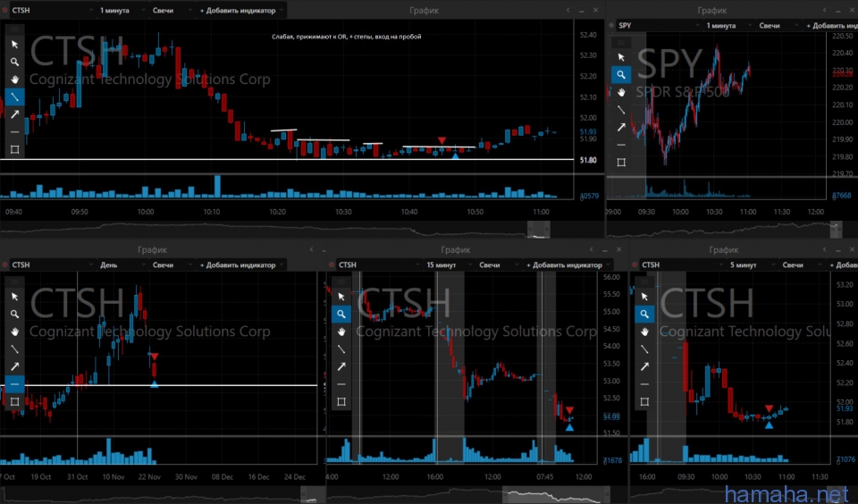Click the SPY ticker symbol field
The image size is (858, 504).
coord(659,25)
